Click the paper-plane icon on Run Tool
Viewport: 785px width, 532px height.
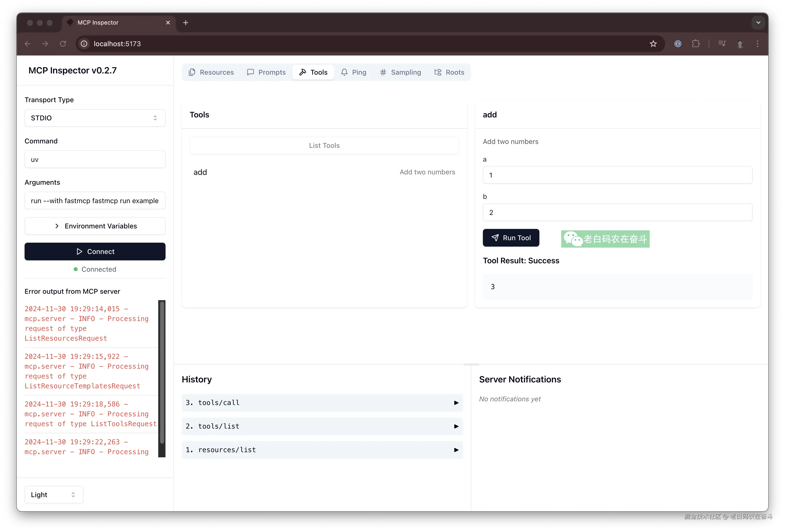pyautogui.click(x=495, y=238)
